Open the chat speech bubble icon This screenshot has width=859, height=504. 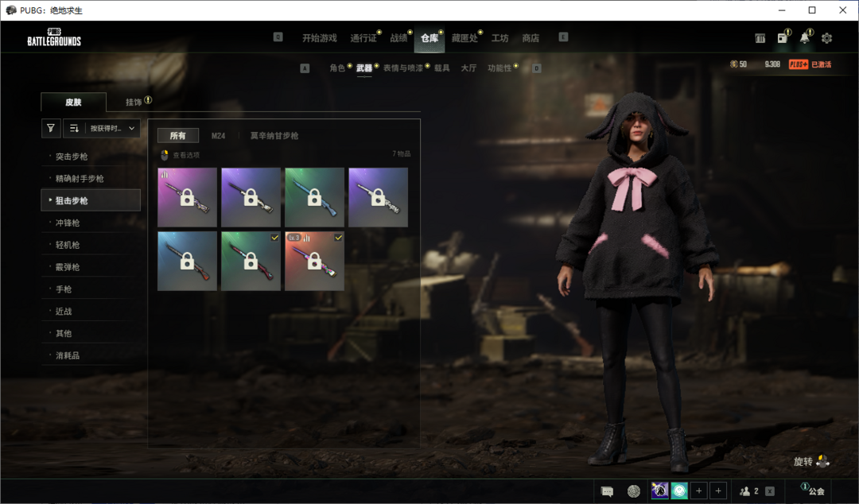point(607,491)
